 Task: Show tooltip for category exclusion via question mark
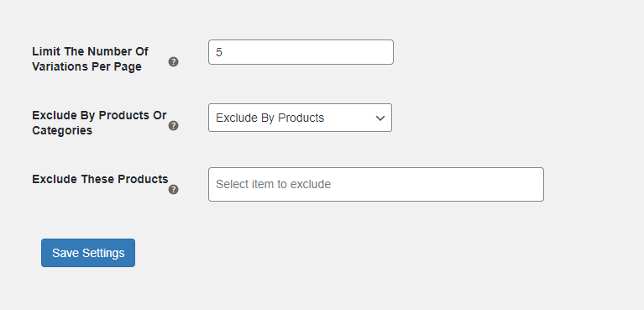click(x=173, y=126)
